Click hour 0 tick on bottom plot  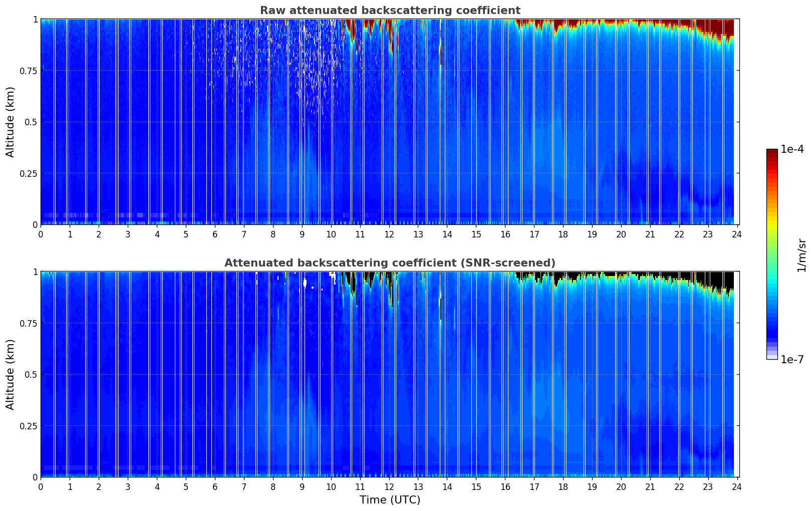(41, 487)
